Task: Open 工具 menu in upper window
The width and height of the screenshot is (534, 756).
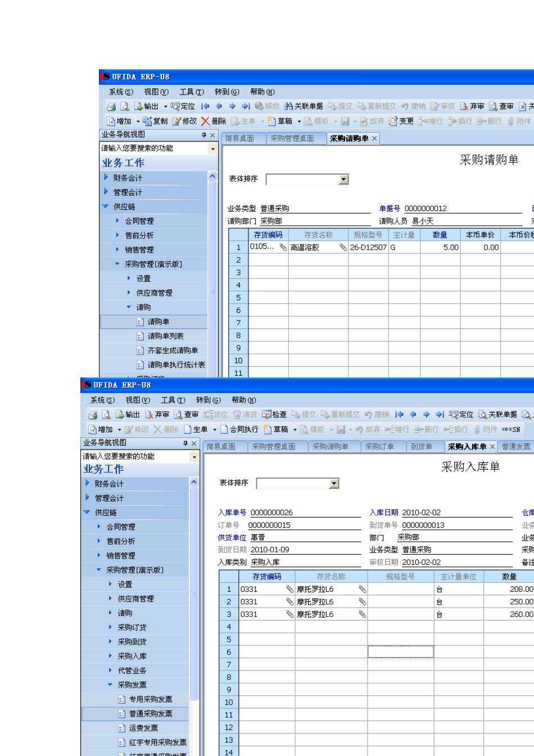Action: 192,92
